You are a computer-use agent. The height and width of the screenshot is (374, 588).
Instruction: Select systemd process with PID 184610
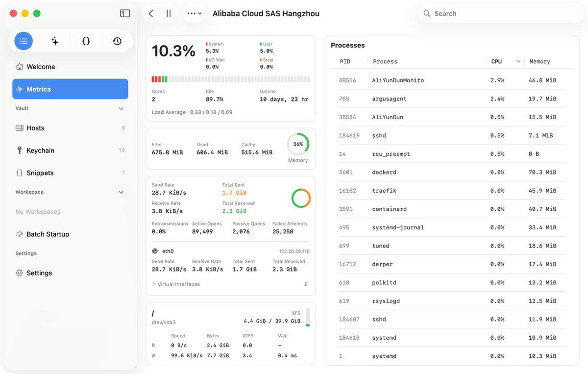tap(451, 338)
